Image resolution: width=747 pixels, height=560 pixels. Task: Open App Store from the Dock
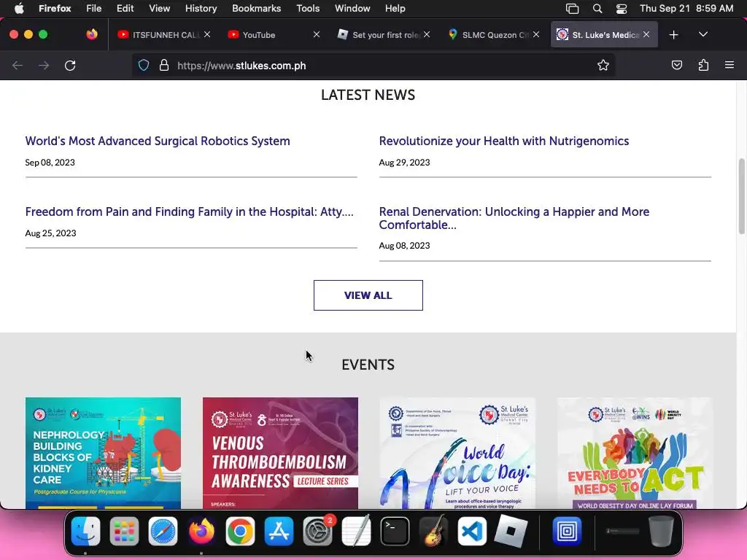pyautogui.click(x=279, y=531)
